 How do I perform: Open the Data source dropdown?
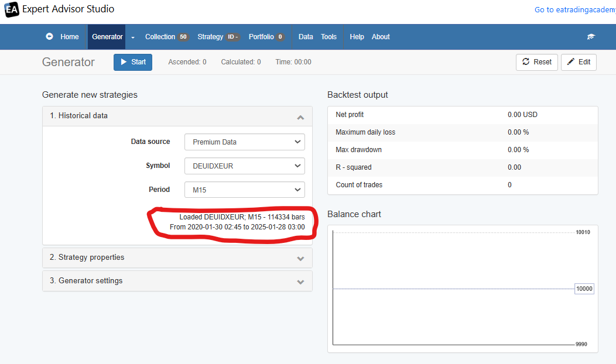point(245,142)
